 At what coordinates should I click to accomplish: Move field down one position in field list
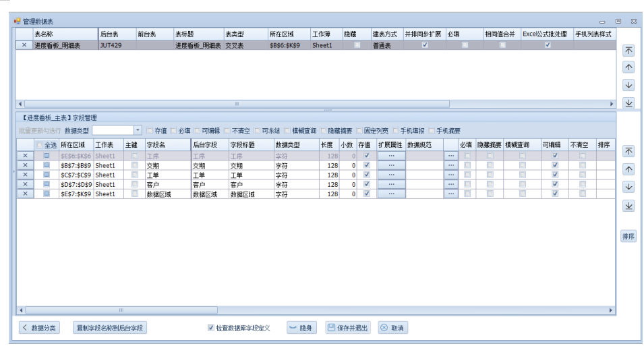click(x=628, y=187)
